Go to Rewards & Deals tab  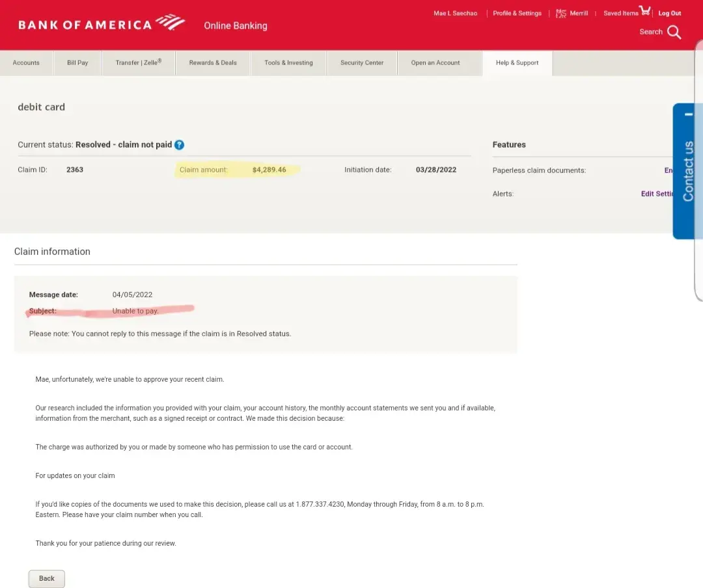213,62
